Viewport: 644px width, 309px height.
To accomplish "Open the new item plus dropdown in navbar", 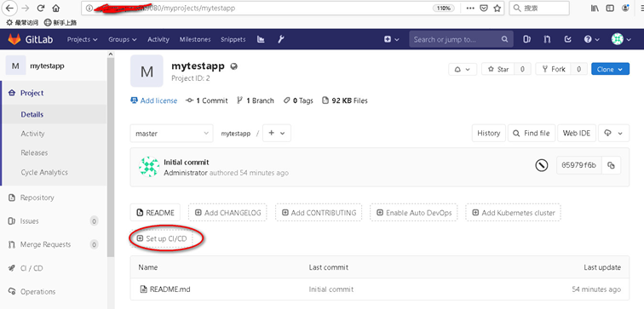I will (391, 39).
